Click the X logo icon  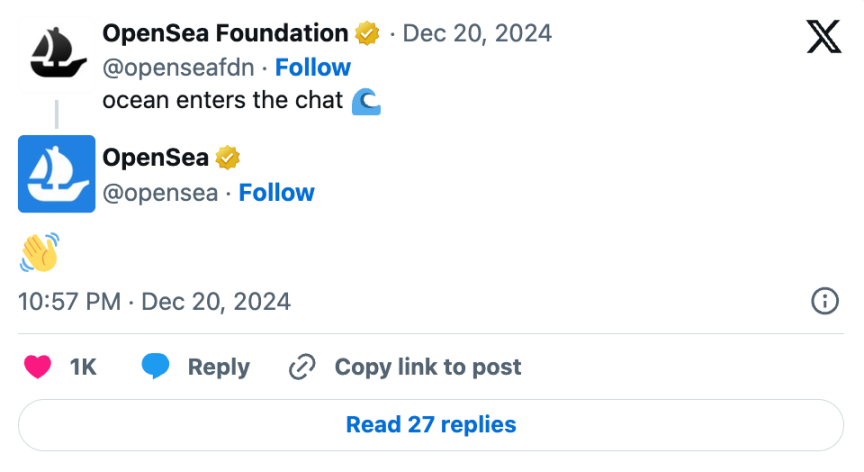[823, 38]
